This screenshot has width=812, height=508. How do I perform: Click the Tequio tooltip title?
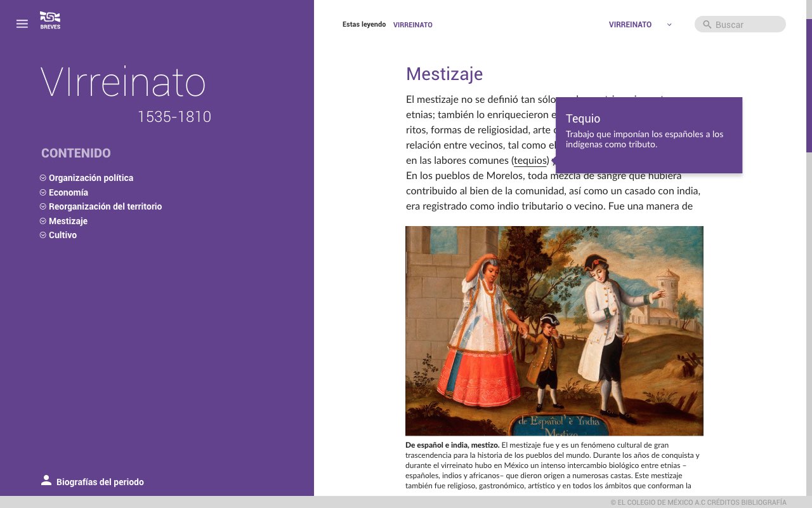tap(583, 119)
